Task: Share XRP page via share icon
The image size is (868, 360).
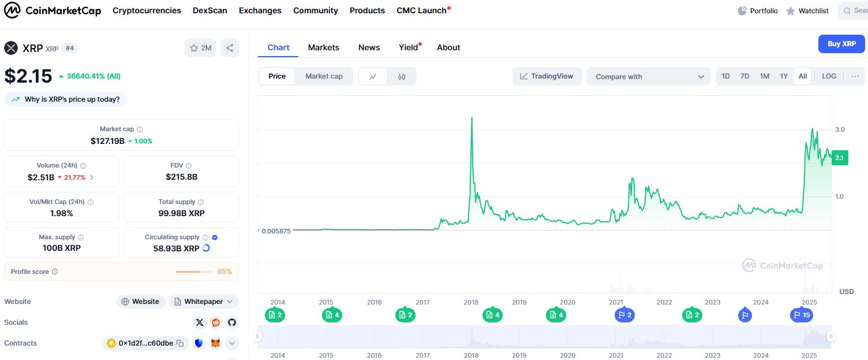Action: pos(230,48)
